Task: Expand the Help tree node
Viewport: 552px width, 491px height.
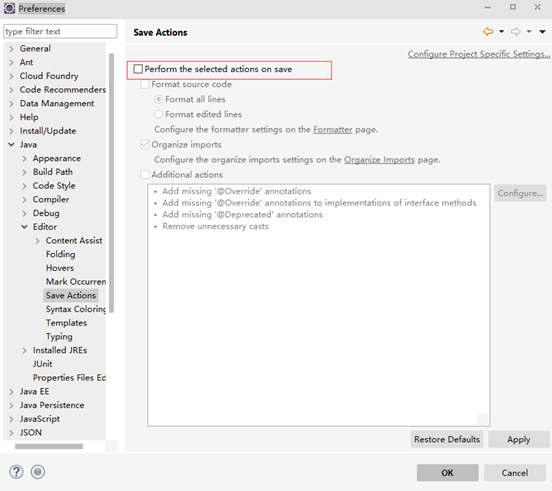Action: coord(11,117)
